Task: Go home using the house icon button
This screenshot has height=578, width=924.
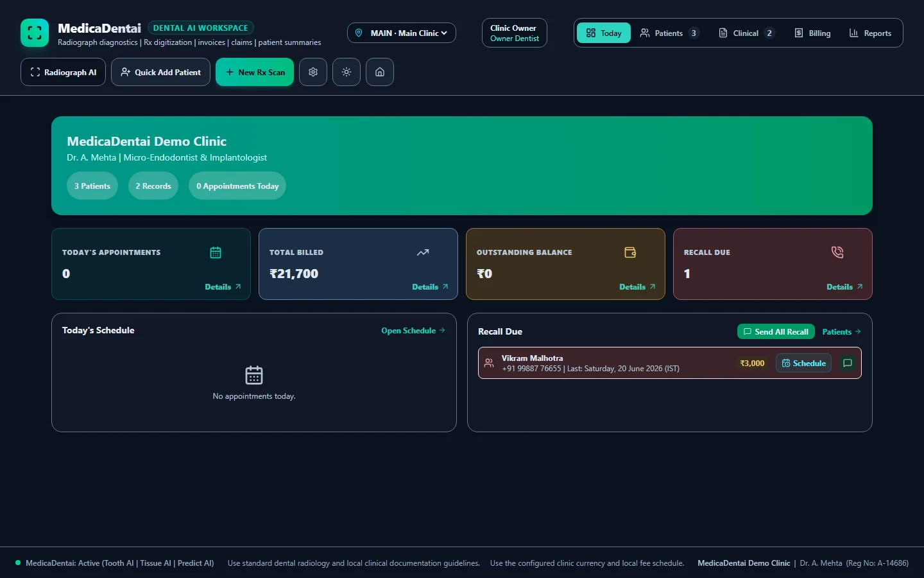Action: tap(380, 72)
